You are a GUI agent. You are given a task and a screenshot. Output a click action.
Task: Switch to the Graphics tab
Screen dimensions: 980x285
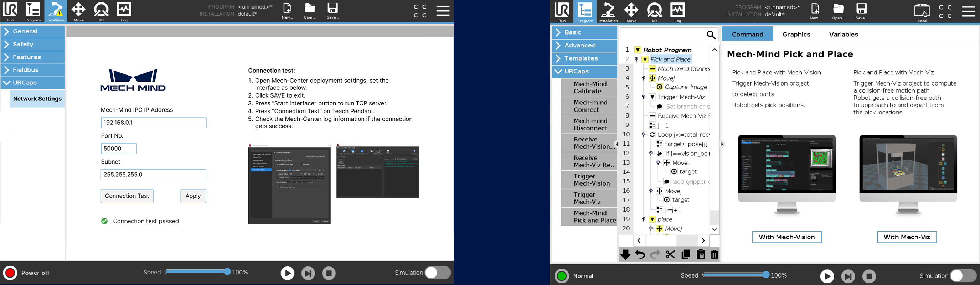pyautogui.click(x=796, y=34)
